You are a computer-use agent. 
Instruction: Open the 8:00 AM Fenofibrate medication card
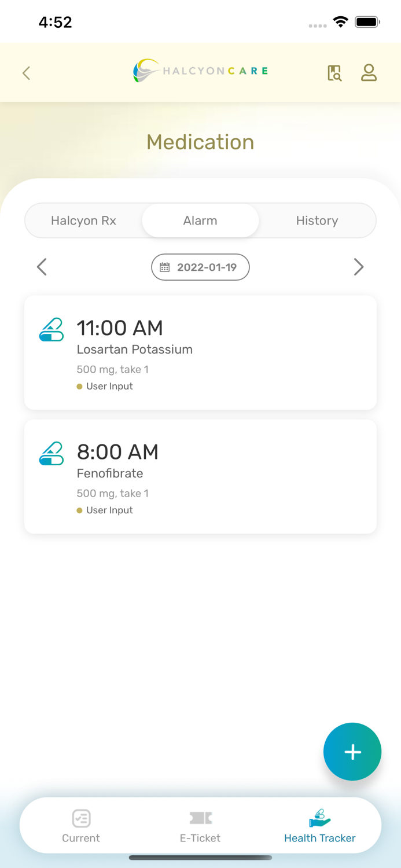[200, 476]
